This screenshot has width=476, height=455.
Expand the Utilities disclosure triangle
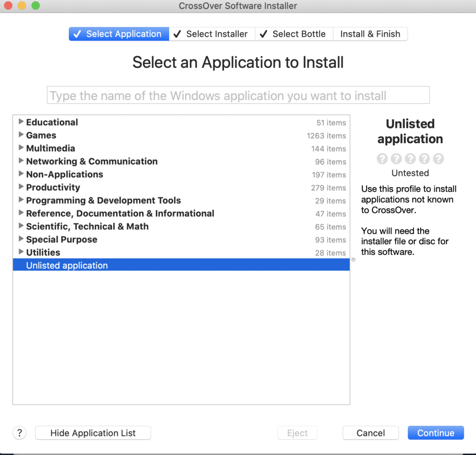[20, 252]
